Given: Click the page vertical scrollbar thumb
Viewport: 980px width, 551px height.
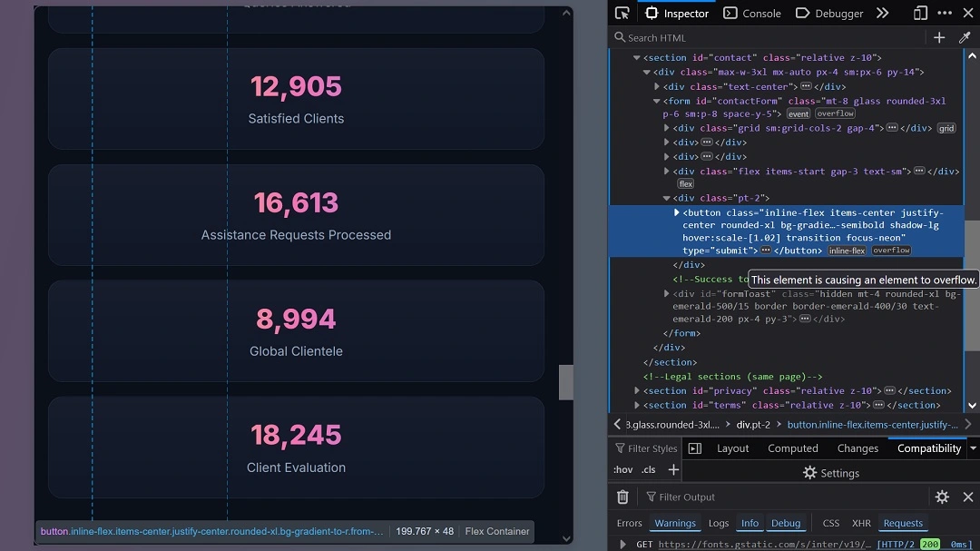Looking at the screenshot, I should click(565, 382).
